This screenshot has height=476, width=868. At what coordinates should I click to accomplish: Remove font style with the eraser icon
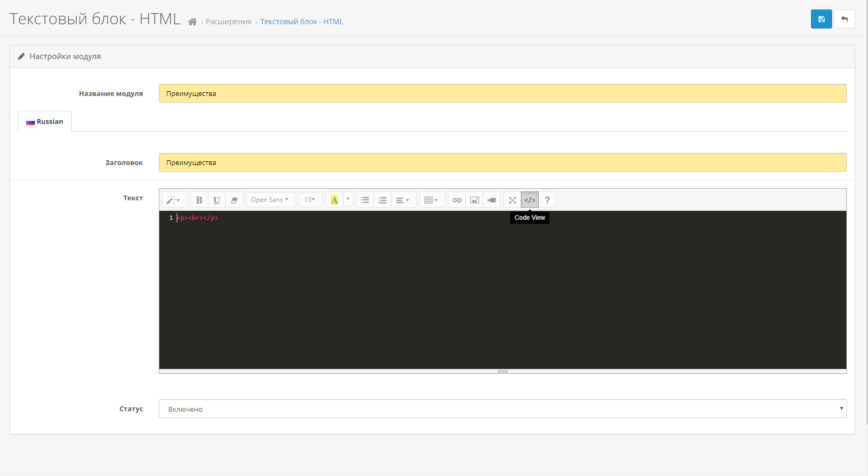[x=234, y=200]
